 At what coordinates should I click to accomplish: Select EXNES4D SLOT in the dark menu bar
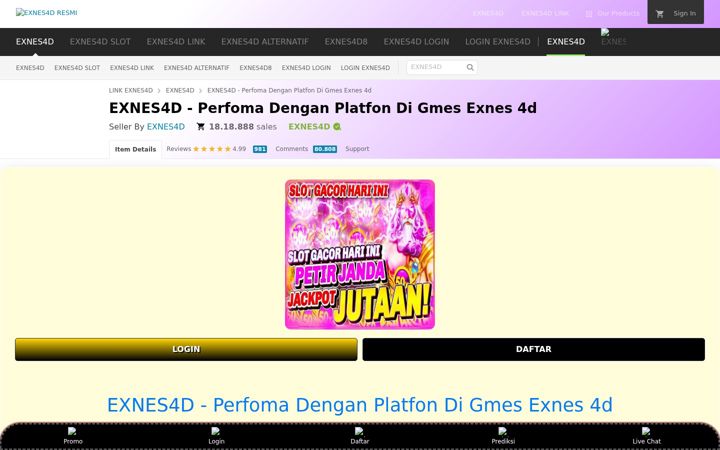(100, 42)
